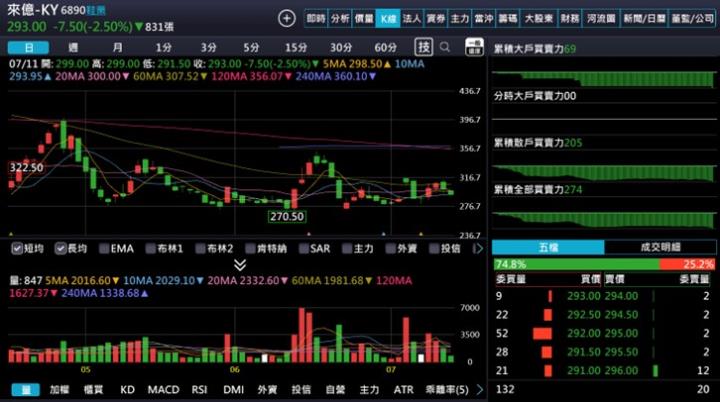
Task: Enable the 布林2 Bollinger checkbox
Action: pyautogui.click(x=200, y=249)
